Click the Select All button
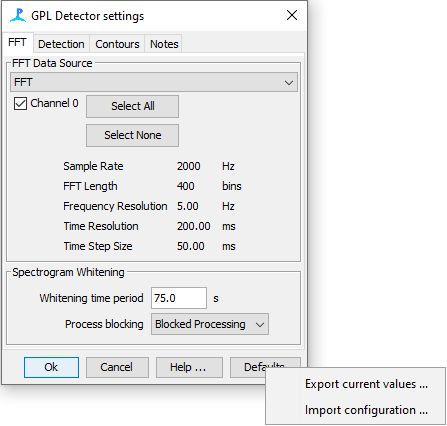 pos(132,106)
